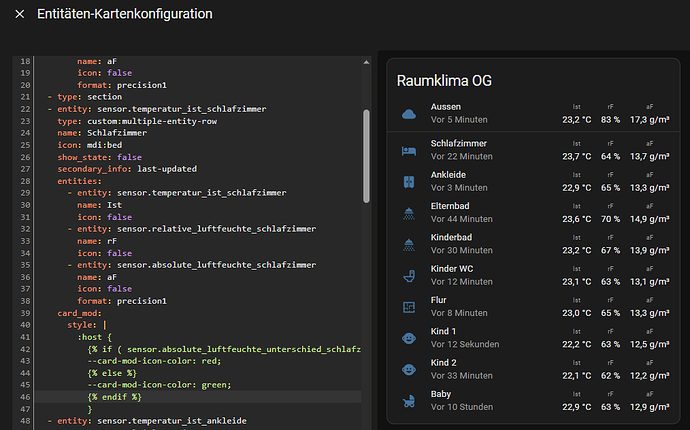Click the shower icon for Kinderbad
This screenshot has height=430, width=690.
[x=408, y=243]
